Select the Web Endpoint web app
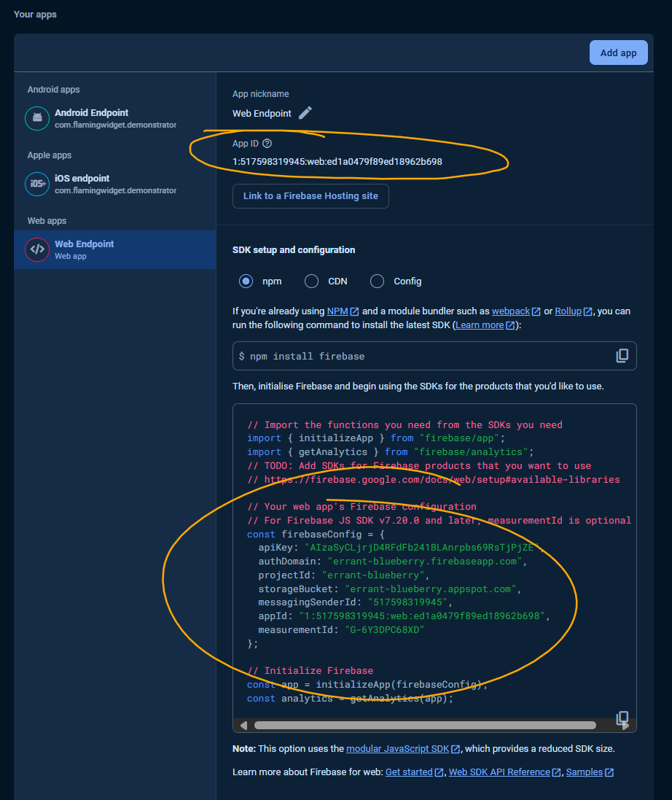Image resolution: width=672 pixels, height=800 pixels. 114,249
